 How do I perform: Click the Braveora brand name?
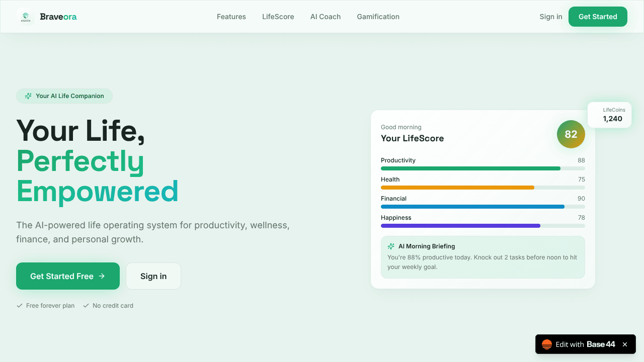(58, 17)
